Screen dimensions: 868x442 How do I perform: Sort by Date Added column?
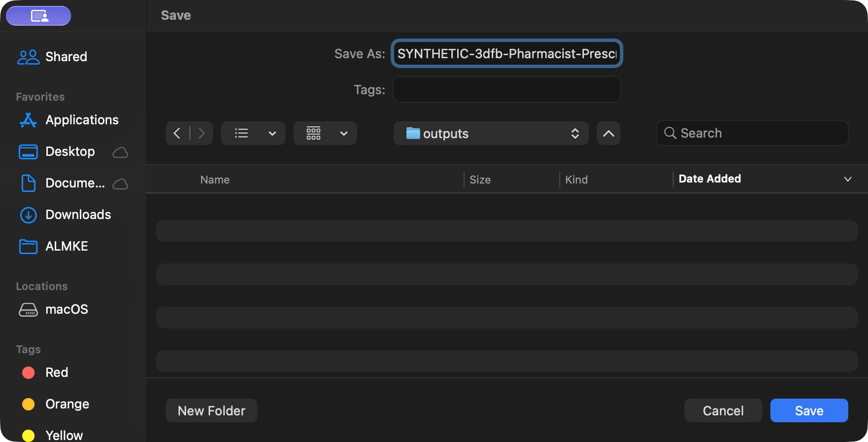[x=710, y=179]
